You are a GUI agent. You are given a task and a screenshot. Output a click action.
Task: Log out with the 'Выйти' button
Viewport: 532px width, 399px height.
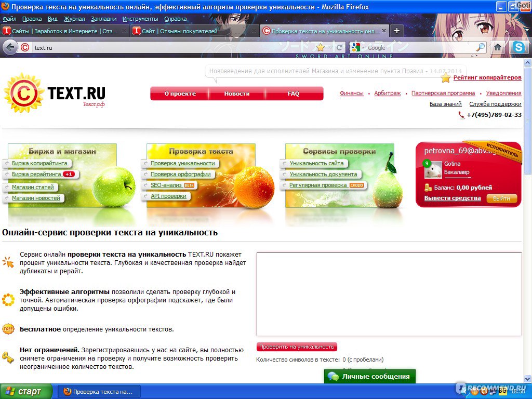pos(501,198)
